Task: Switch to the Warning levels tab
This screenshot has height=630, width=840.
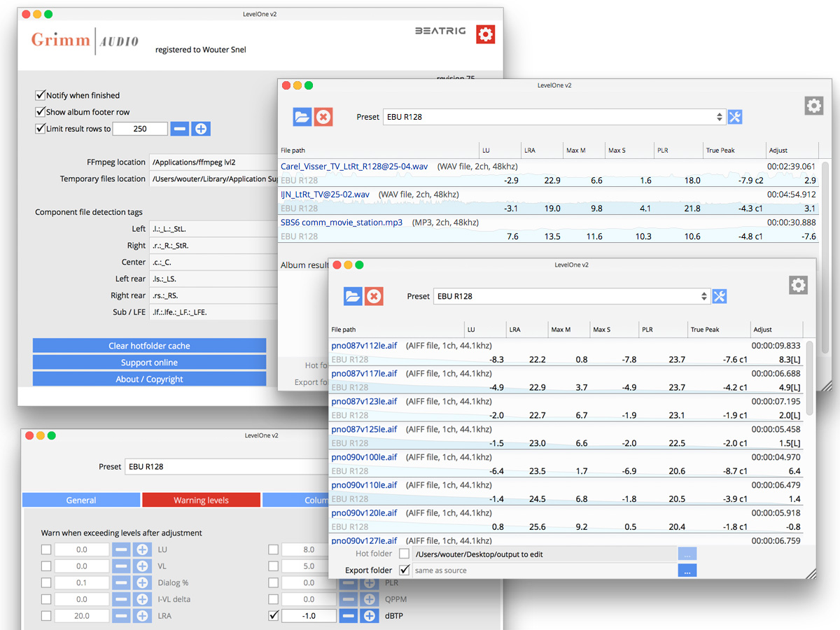Action: (201, 500)
